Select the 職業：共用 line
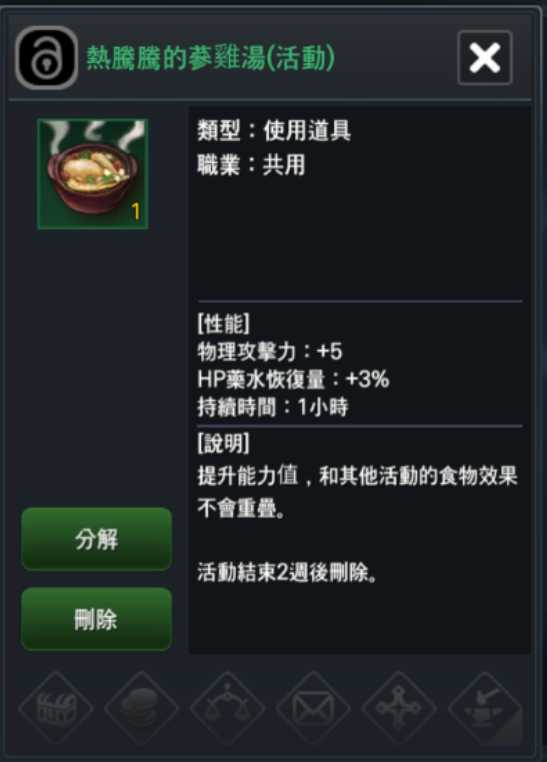547x762 pixels. point(251,165)
